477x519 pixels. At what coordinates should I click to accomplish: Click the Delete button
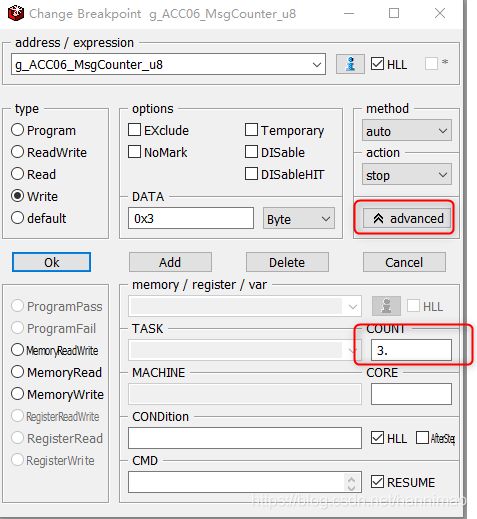pyautogui.click(x=287, y=262)
